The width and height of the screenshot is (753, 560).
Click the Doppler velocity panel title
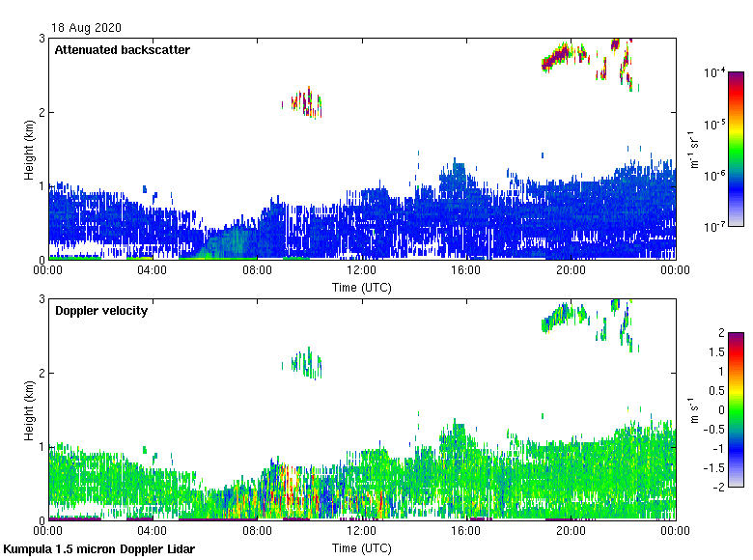pyautogui.click(x=100, y=311)
